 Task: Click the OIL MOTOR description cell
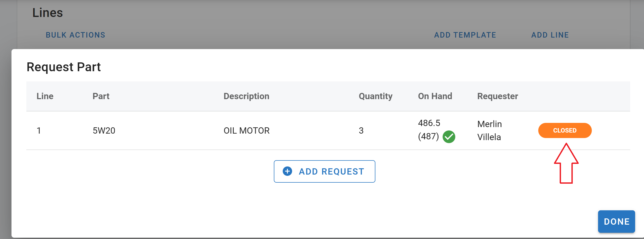[x=246, y=130]
